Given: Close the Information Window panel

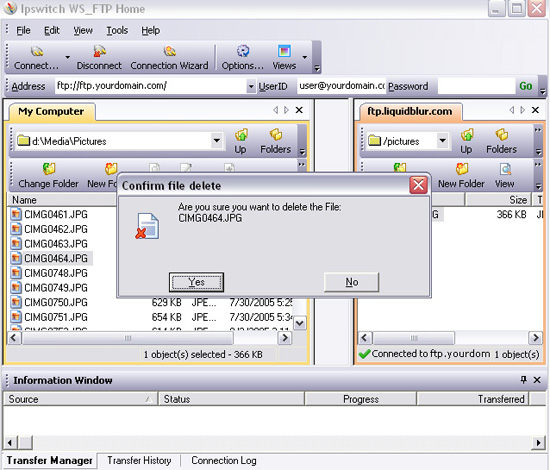Looking at the screenshot, I should click(x=537, y=380).
